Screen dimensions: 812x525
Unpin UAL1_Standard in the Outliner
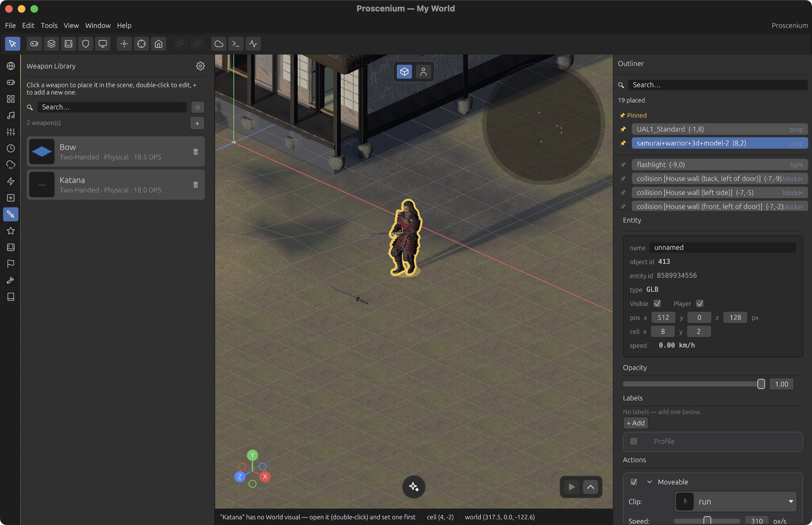(623, 129)
